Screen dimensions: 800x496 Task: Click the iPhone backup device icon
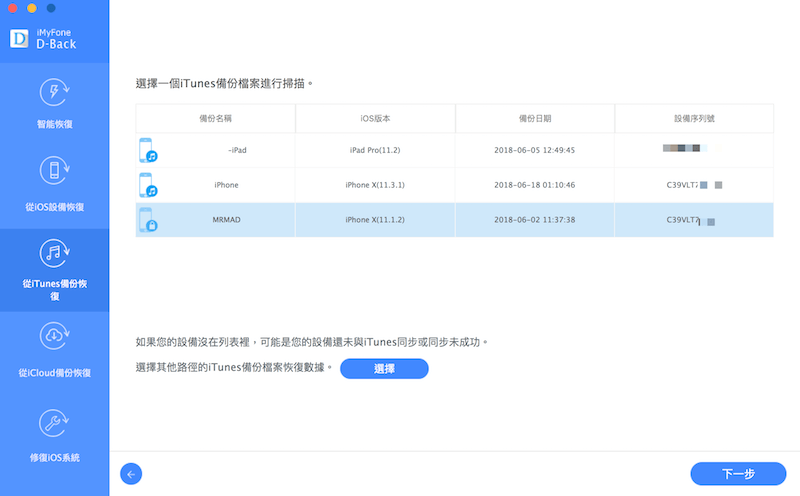[x=148, y=185]
